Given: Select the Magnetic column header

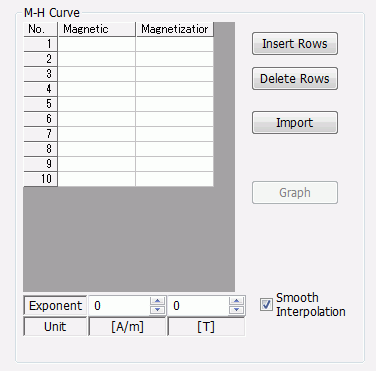Looking at the screenshot, I should [x=97, y=29].
